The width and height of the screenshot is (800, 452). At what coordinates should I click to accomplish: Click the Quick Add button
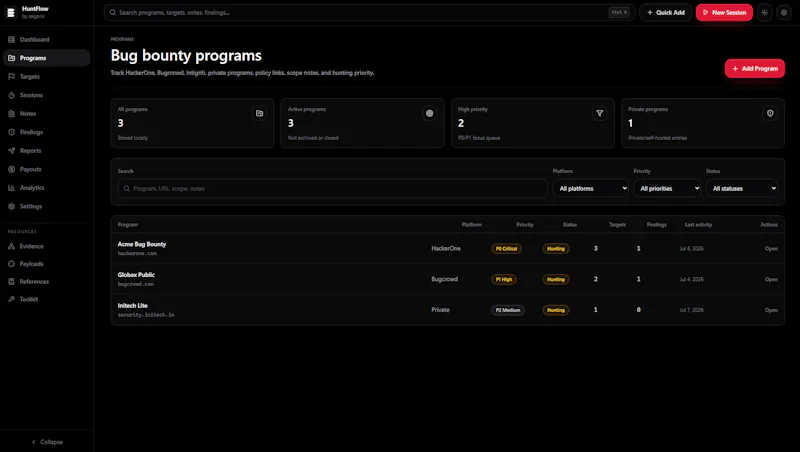click(x=665, y=12)
